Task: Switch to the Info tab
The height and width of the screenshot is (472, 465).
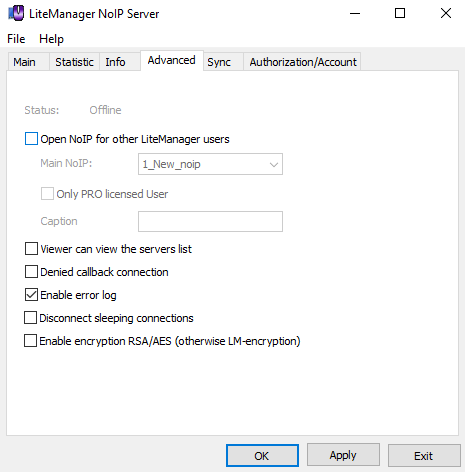Action: [120, 62]
